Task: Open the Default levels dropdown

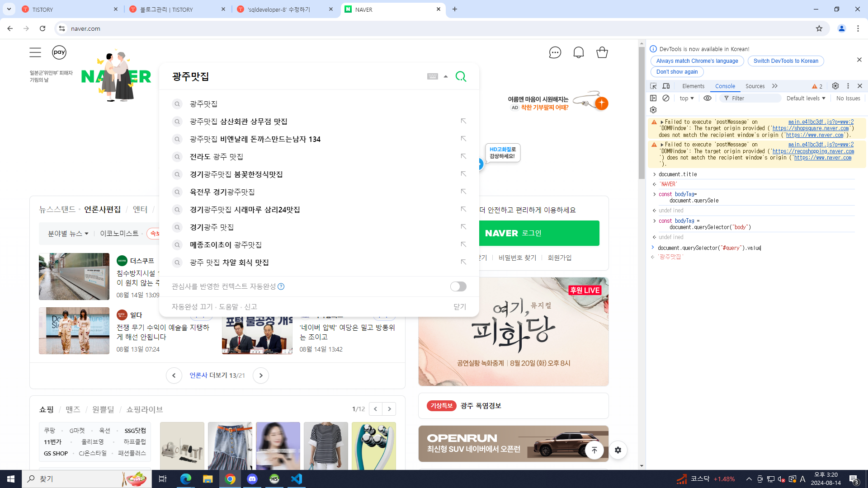Action: pyautogui.click(x=806, y=98)
